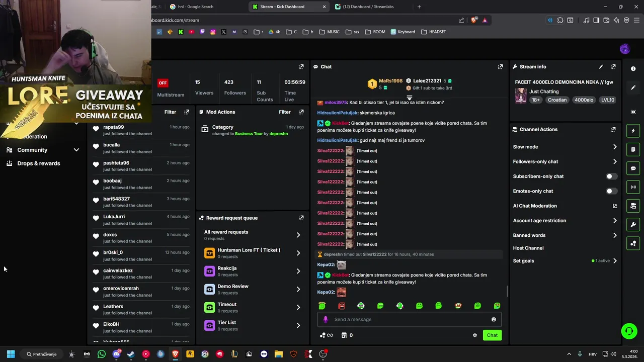
Task: Open AI Chat Moderation link
Action: tap(565, 206)
